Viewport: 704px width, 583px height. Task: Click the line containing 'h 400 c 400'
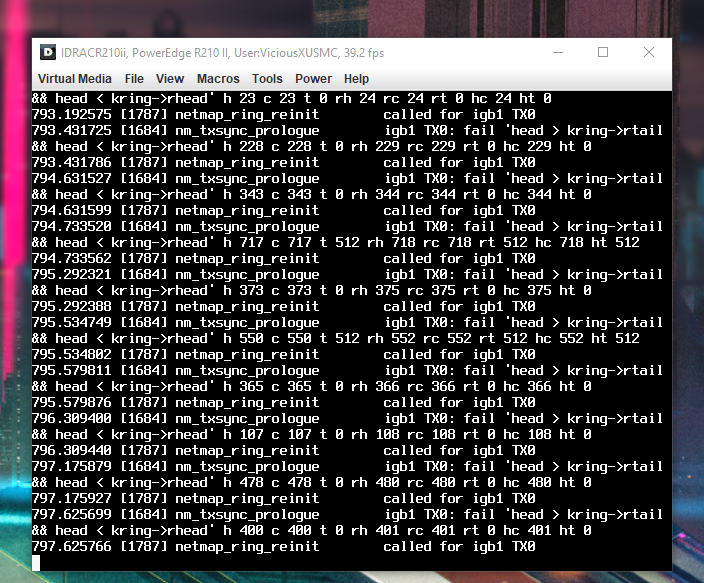[312, 531]
